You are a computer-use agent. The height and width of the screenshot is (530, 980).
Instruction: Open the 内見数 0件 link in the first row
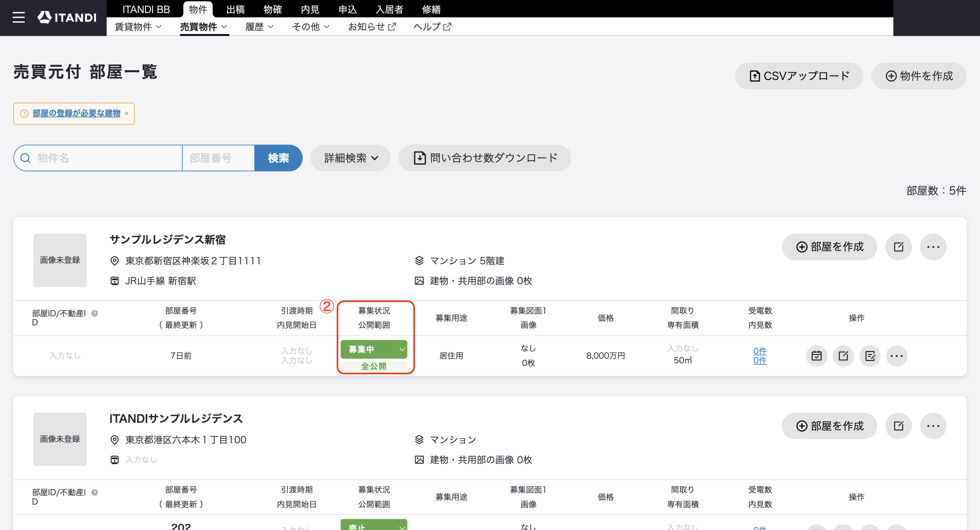760,360
